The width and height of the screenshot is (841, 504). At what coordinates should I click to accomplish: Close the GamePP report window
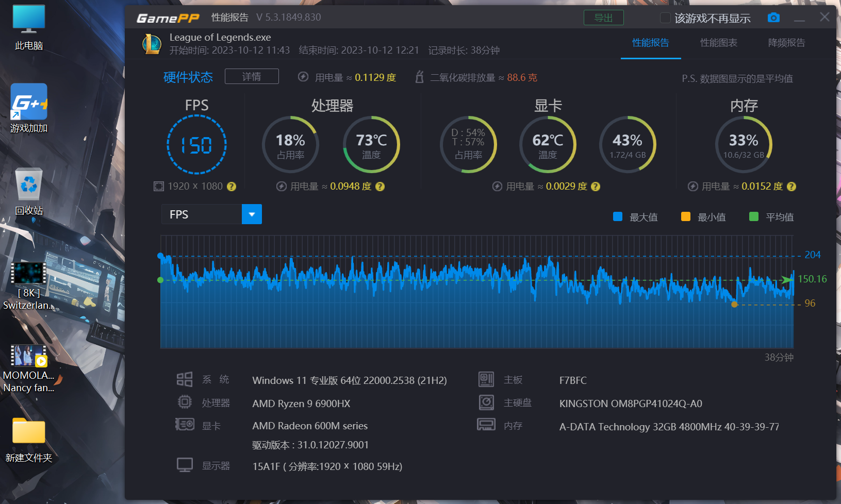click(824, 17)
